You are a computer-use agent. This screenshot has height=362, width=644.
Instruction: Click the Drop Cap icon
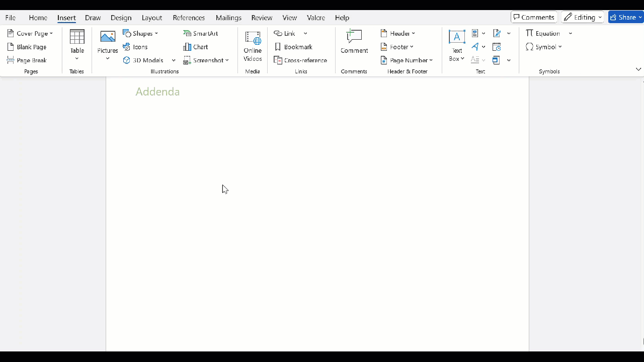click(x=475, y=60)
